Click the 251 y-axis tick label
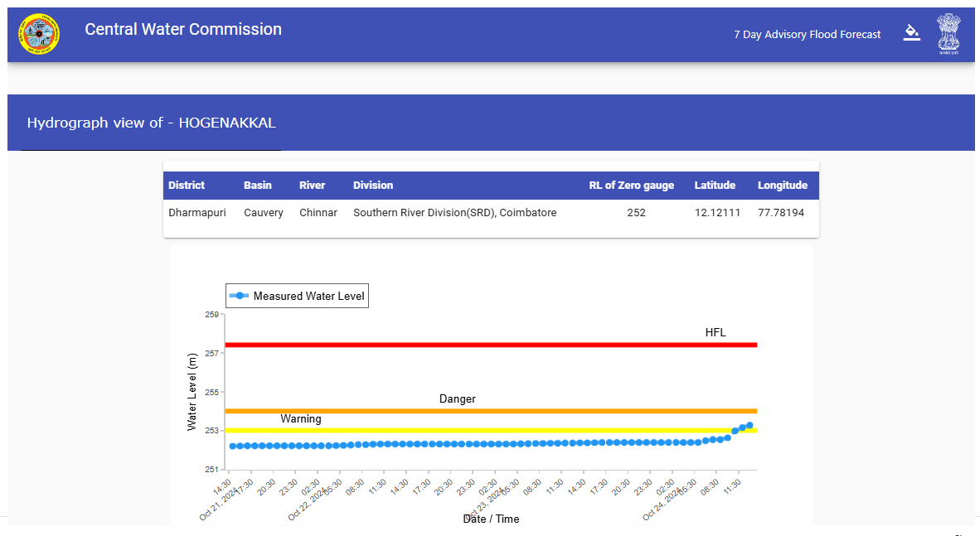 click(x=212, y=469)
